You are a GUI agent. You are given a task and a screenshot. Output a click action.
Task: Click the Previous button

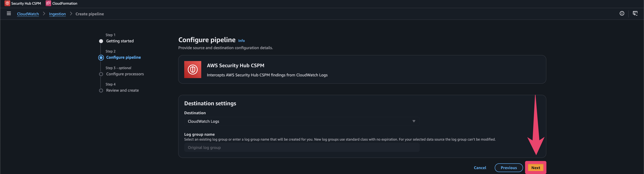coord(509,168)
